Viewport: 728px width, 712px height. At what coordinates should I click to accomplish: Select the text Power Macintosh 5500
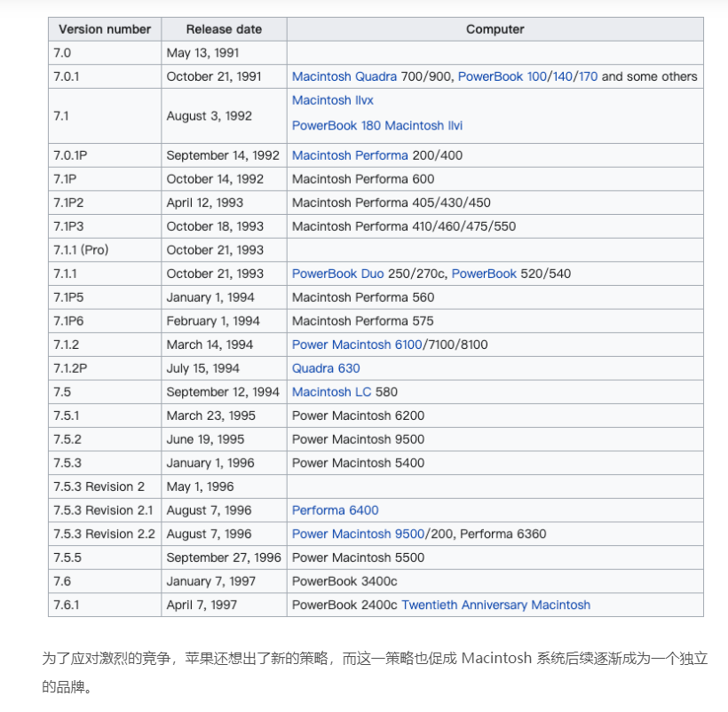[358, 558]
